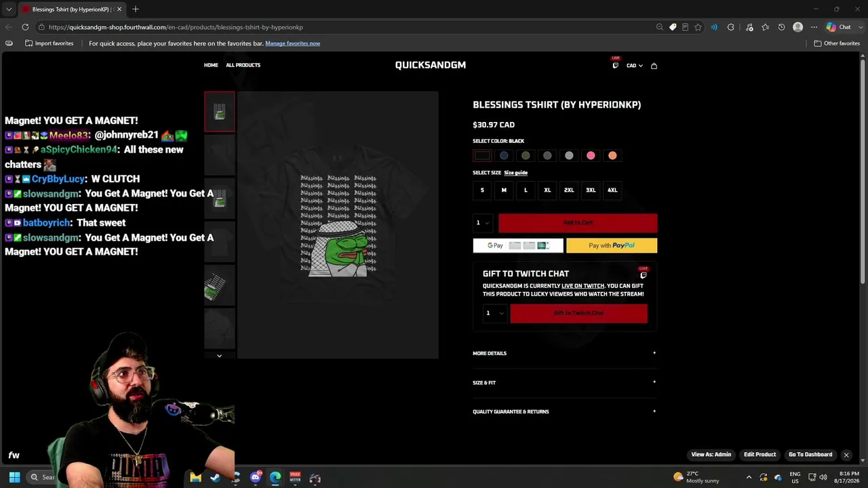Click the Gift to Twitch Chat button
Viewport: 868px width, 488px height.
[x=578, y=313]
